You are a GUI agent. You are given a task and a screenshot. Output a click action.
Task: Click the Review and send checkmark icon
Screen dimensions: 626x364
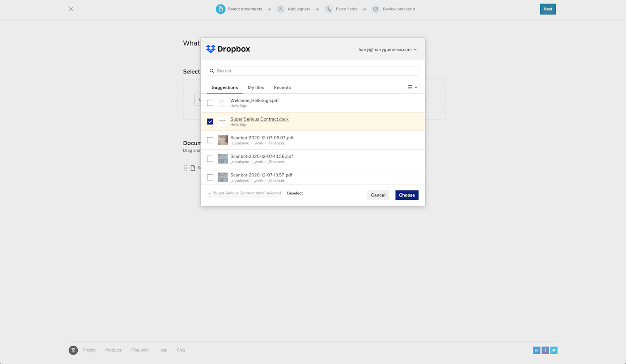click(x=376, y=9)
